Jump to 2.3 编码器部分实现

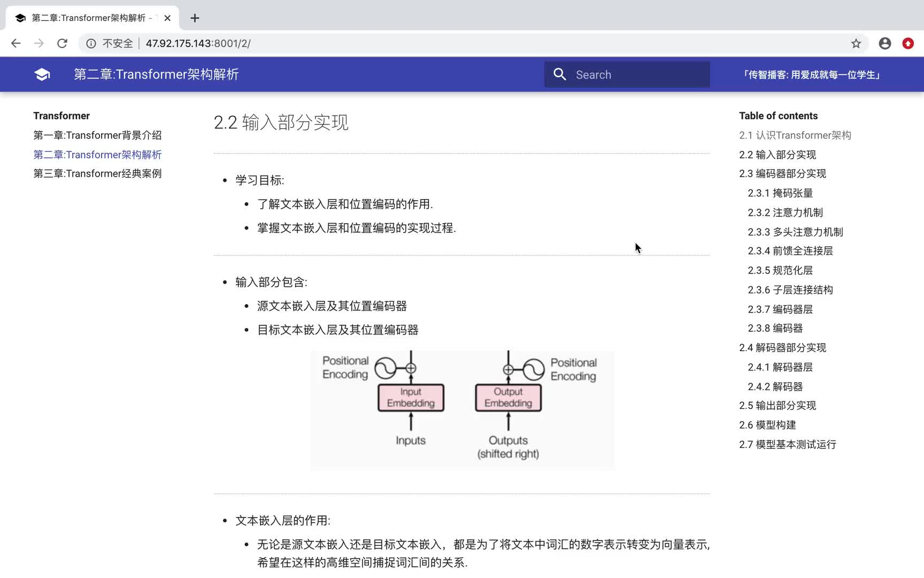point(783,173)
